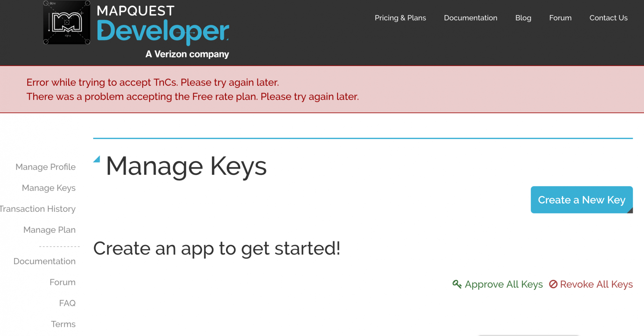The height and width of the screenshot is (336, 644).
Task: Open Documentation in the top navigation bar
Action: 470,18
